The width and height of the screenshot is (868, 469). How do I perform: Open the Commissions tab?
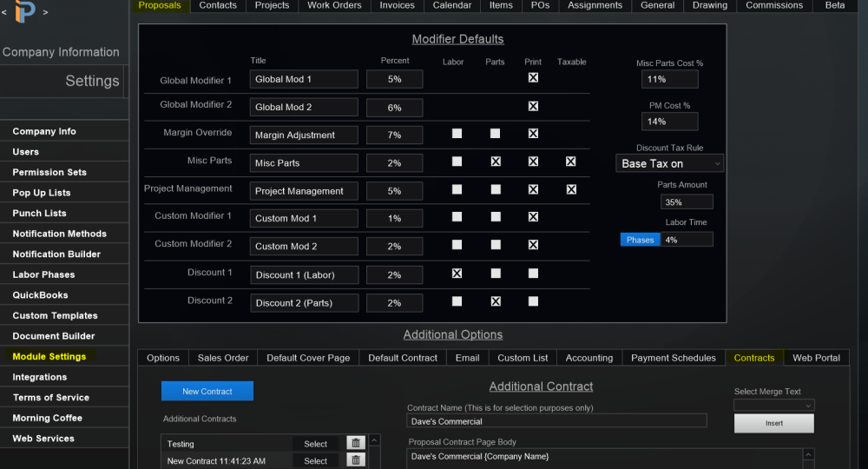point(774,5)
